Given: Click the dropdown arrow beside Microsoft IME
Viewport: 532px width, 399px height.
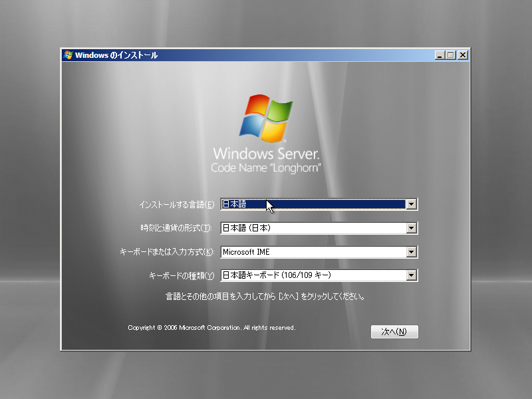Looking at the screenshot, I should click(x=412, y=252).
